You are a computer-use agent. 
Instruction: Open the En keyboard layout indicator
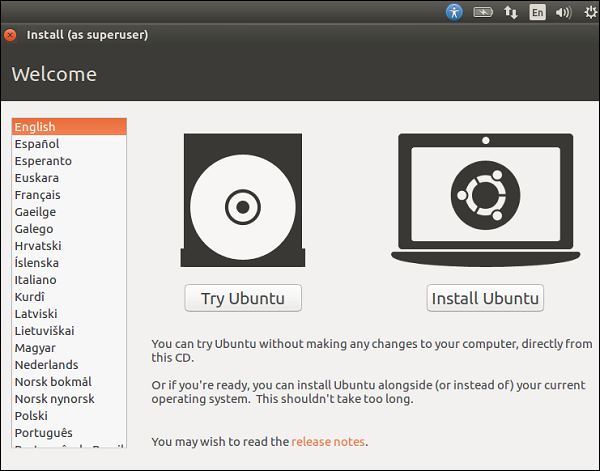[538, 13]
